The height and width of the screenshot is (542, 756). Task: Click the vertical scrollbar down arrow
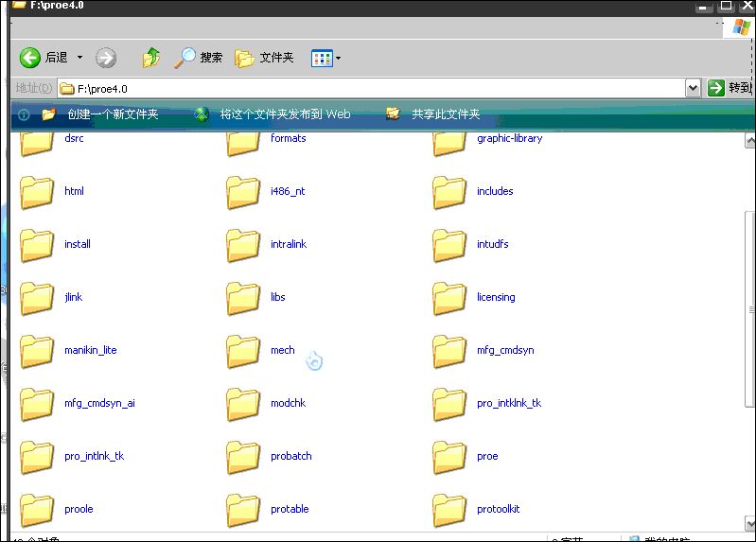pos(750,523)
